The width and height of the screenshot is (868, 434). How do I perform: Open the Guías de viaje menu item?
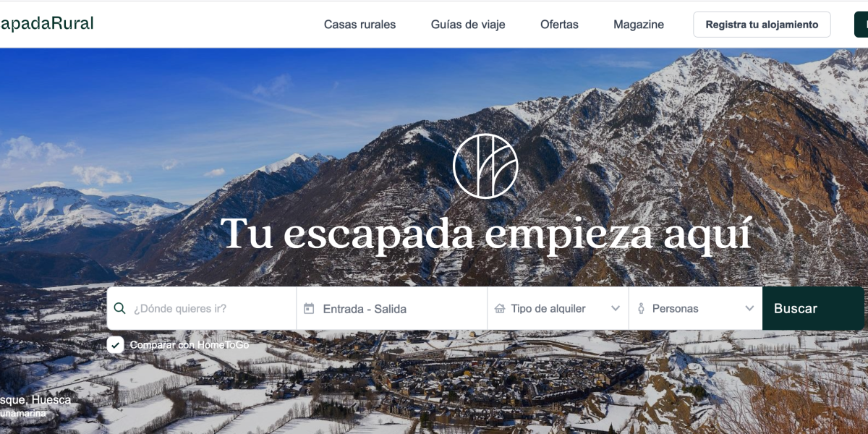click(x=468, y=25)
